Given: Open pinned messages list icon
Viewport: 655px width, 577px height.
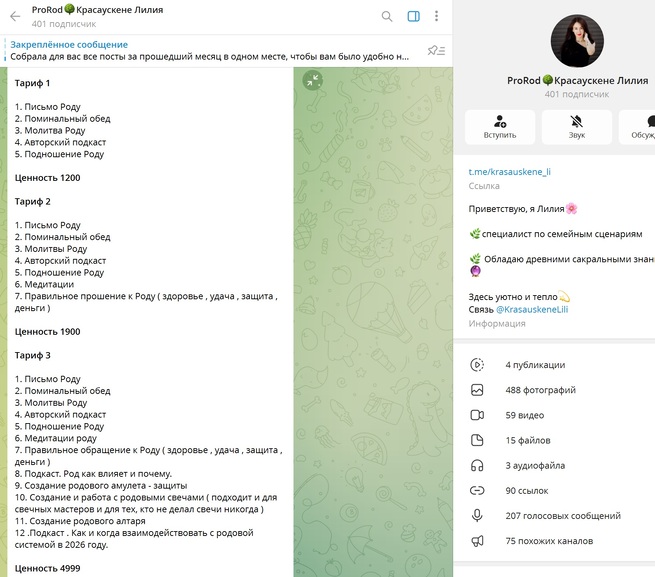Looking at the screenshot, I should 435,51.
